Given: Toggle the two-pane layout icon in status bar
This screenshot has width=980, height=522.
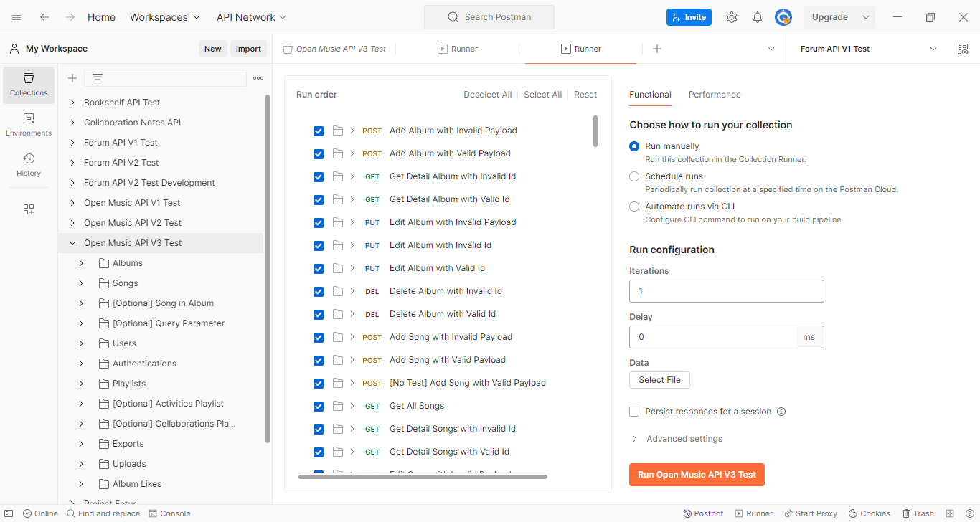Looking at the screenshot, I should pyautogui.click(x=950, y=513).
